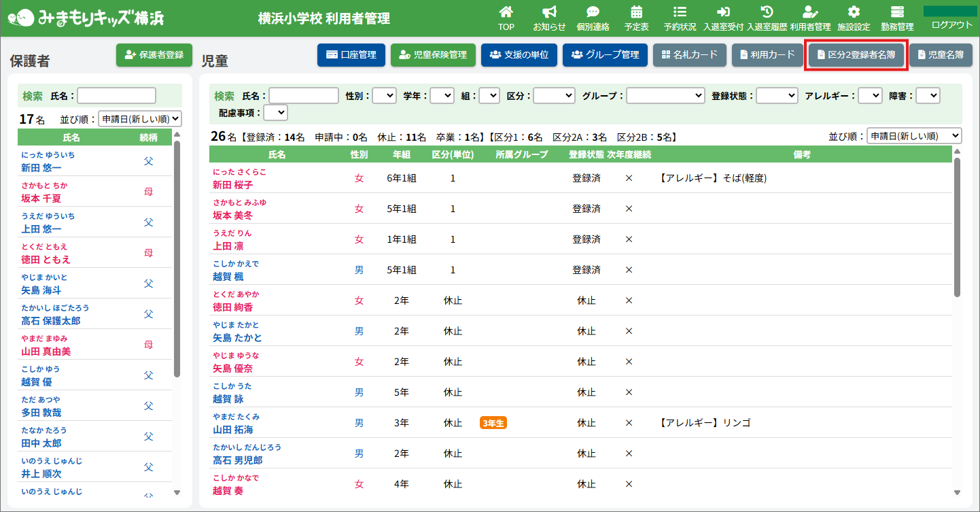Open the グループ filter dropdown
The width and height of the screenshot is (980, 512).
(x=665, y=96)
